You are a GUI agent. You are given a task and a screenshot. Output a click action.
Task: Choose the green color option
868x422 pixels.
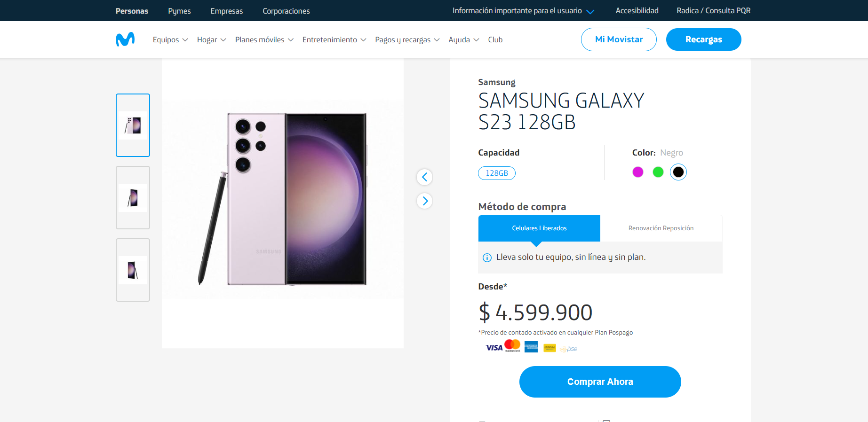pyautogui.click(x=658, y=172)
